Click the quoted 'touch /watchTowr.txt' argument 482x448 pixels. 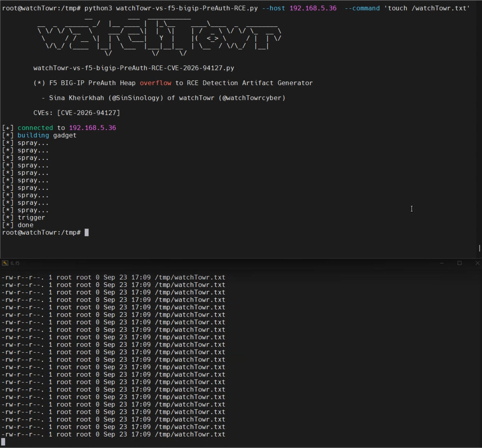pos(427,8)
